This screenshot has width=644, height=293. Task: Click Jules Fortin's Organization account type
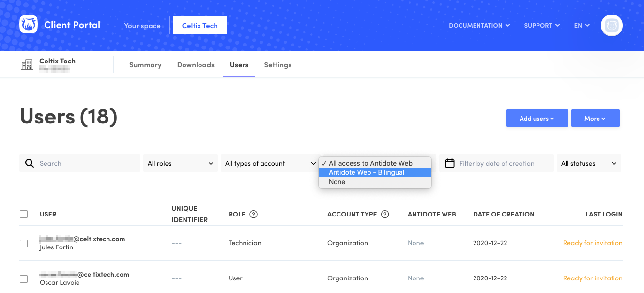pyautogui.click(x=348, y=243)
